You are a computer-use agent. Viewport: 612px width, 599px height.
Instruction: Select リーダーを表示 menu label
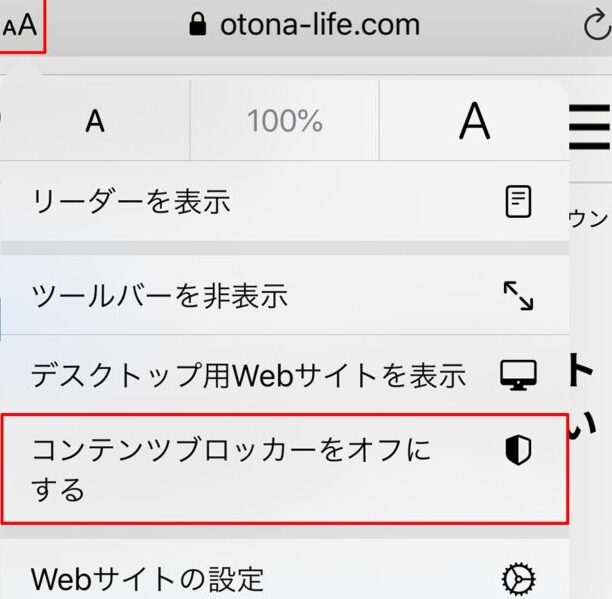(131, 202)
